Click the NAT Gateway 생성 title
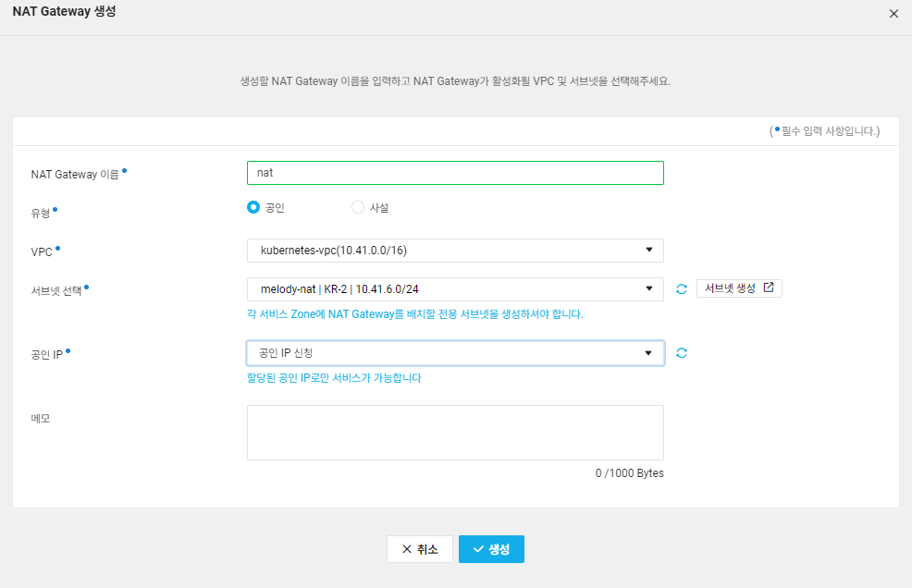 pos(64,12)
